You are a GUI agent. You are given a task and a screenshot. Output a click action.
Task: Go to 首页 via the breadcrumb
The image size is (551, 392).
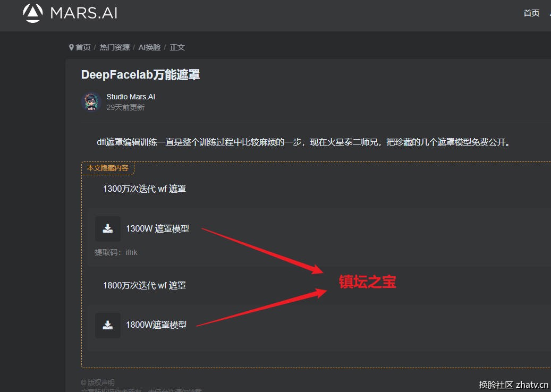pyautogui.click(x=83, y=47)
